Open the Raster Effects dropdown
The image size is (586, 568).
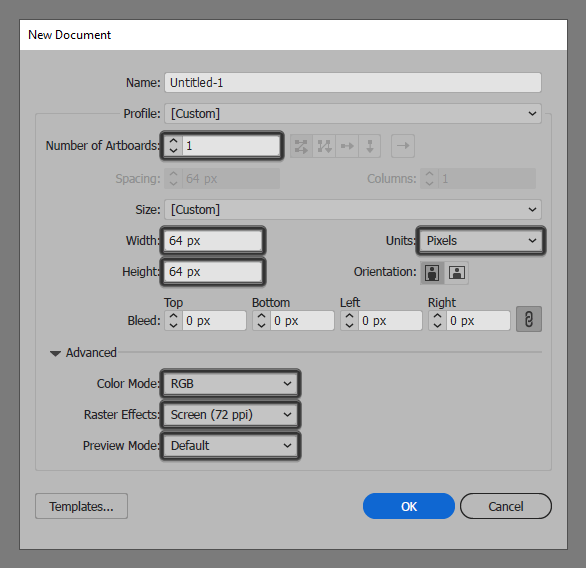coord(231,414)
